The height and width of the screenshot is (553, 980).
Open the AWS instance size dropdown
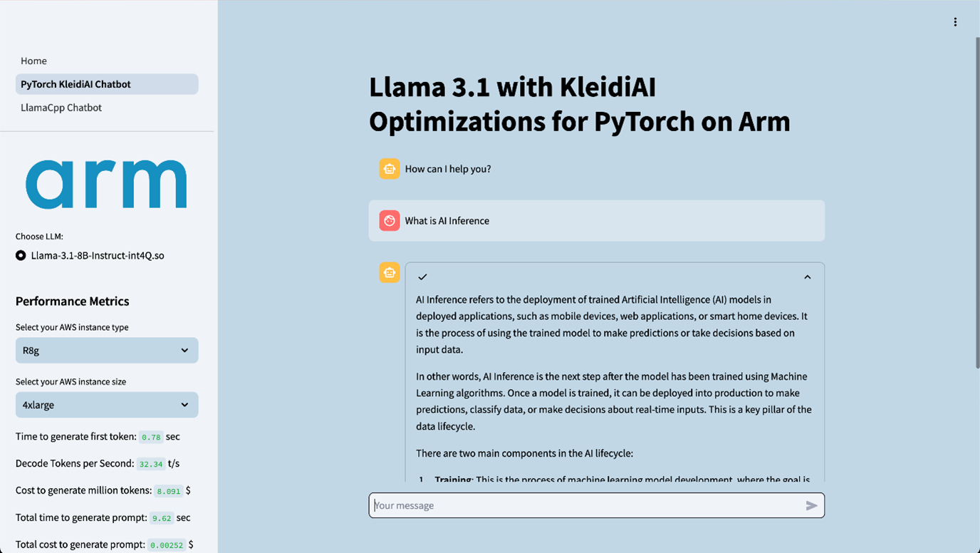(x=107, y=405)
